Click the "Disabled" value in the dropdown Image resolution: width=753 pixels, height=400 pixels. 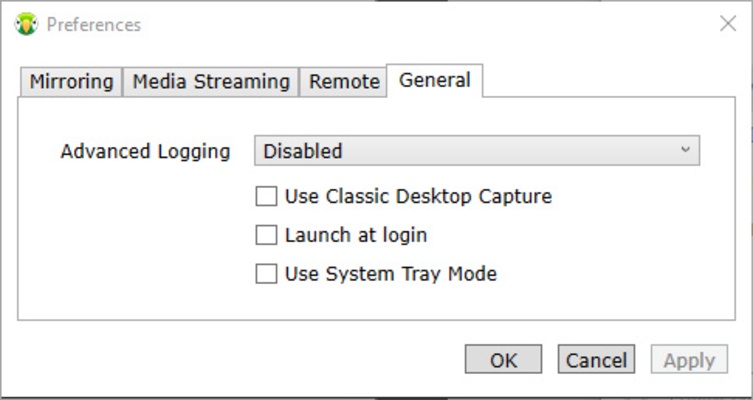pyautogui.click(x=302, y=151)
